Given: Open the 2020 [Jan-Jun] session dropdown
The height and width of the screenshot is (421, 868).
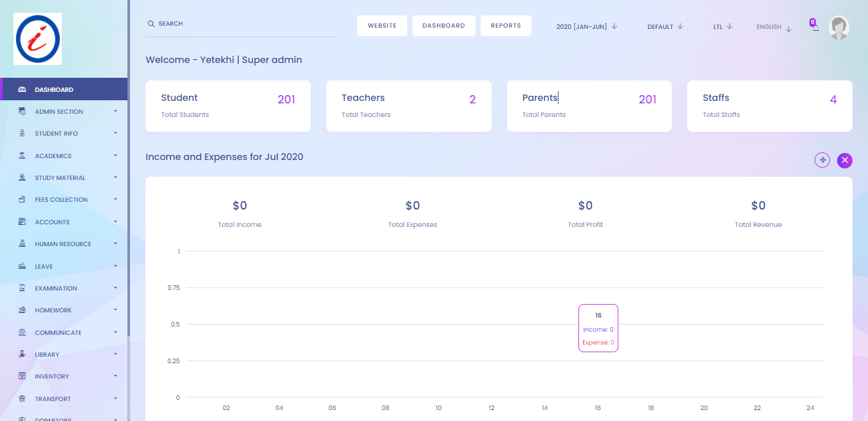Looking at the screenshot, I should click(586, 27).
